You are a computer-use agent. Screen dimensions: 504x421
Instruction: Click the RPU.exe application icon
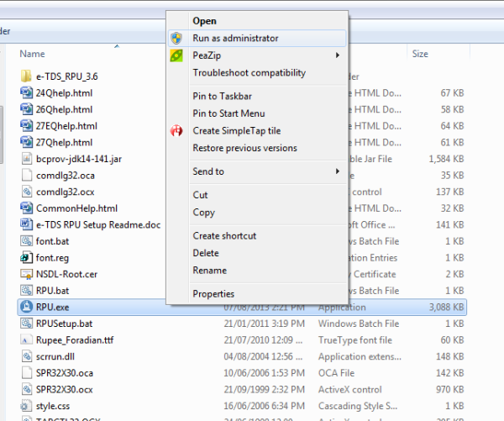point(26,308)
